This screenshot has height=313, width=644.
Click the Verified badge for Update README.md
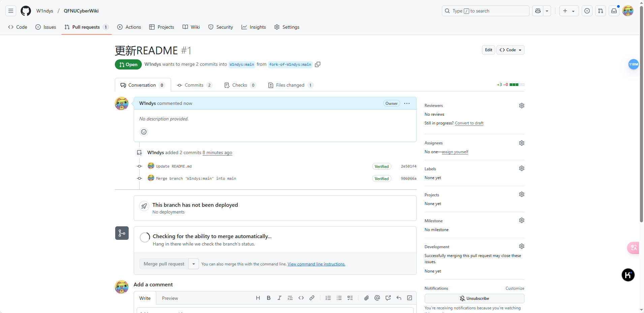(x=382, y=166)
